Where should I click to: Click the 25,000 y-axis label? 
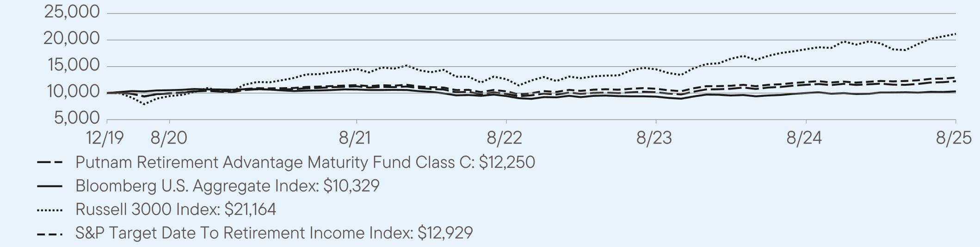click(72, 12)
